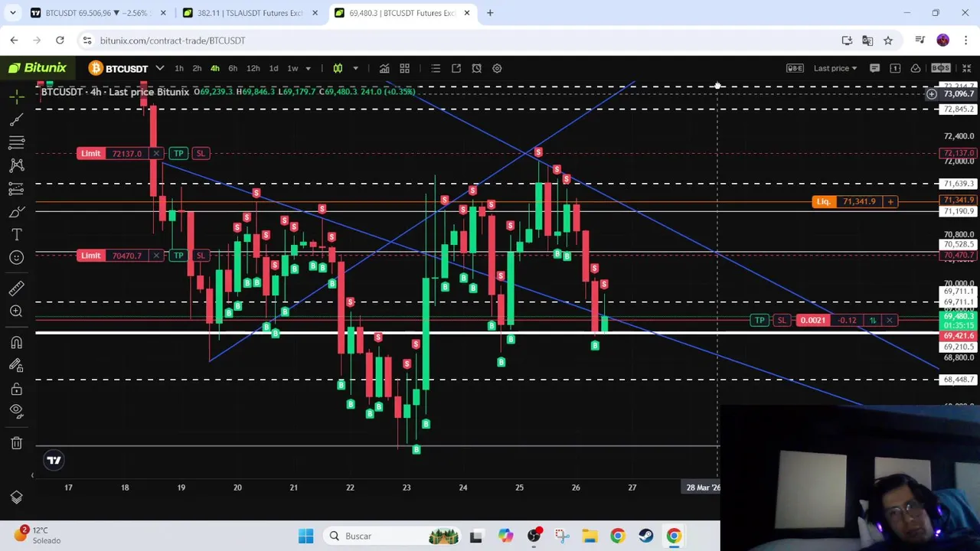Click the trash icon to remove drawings
The width and height of the screenshot is (980, 551).
pyautogui.click(x=17, y=442)
